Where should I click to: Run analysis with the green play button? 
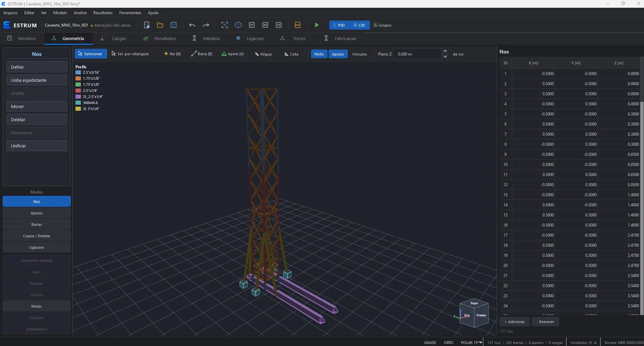pos(317,25)
